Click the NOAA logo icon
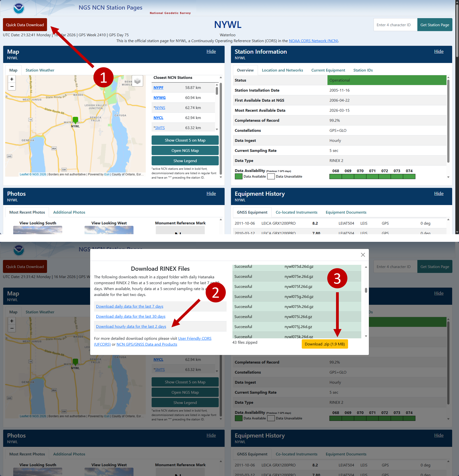Screen dimensions: 459x476 pyautogui.click(x=19, y=8)
